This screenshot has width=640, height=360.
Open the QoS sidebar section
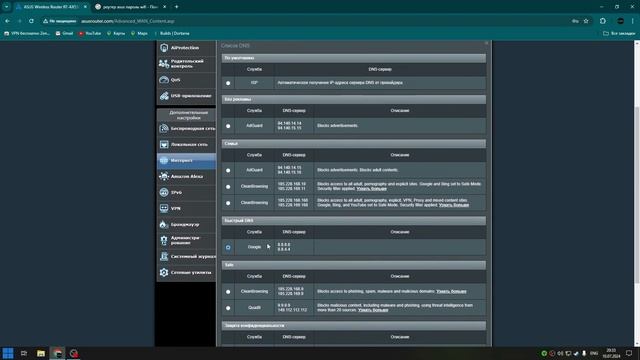point(186,80)
